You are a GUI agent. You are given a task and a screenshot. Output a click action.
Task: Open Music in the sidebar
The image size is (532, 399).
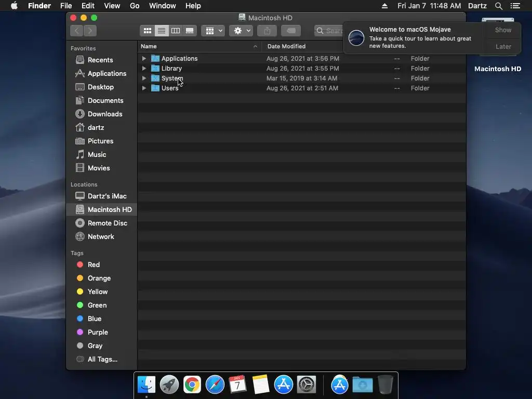tap(97, 155)
